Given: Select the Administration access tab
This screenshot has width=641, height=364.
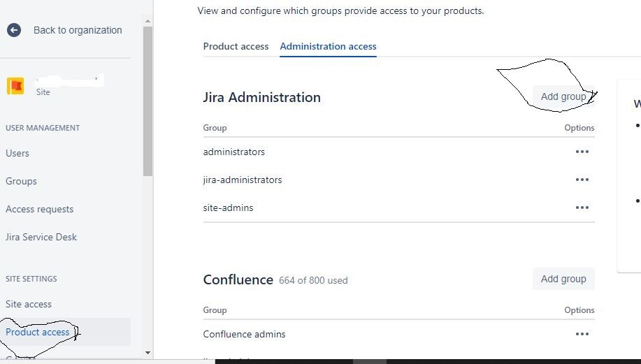Looking at the screenshot, I should tap(328, 47).
